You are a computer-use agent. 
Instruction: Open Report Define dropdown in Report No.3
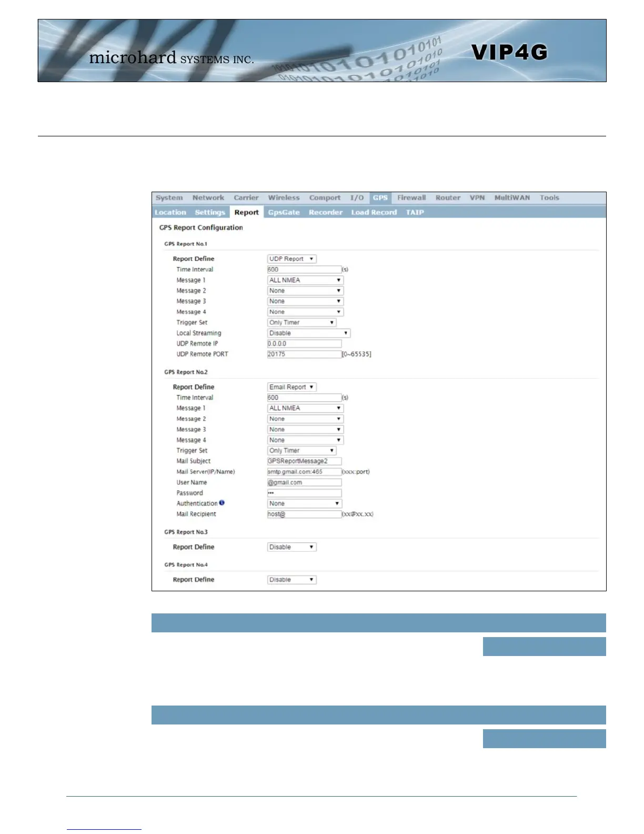click(x=292, y=547)
